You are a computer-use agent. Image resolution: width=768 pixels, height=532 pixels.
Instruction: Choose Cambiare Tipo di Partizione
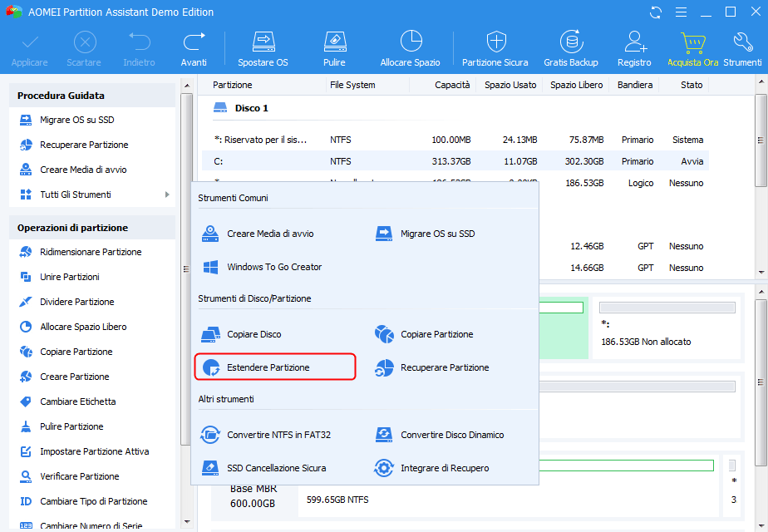[92, 501]
